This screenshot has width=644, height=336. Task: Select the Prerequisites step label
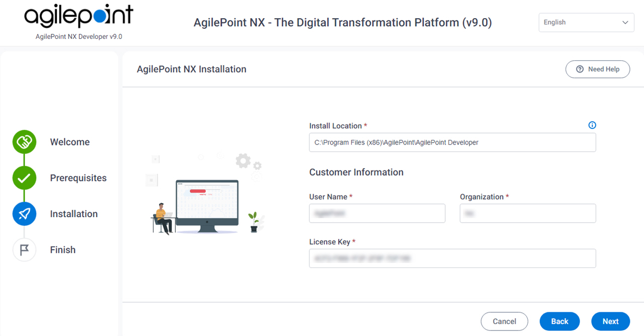[x=78, y=178]
